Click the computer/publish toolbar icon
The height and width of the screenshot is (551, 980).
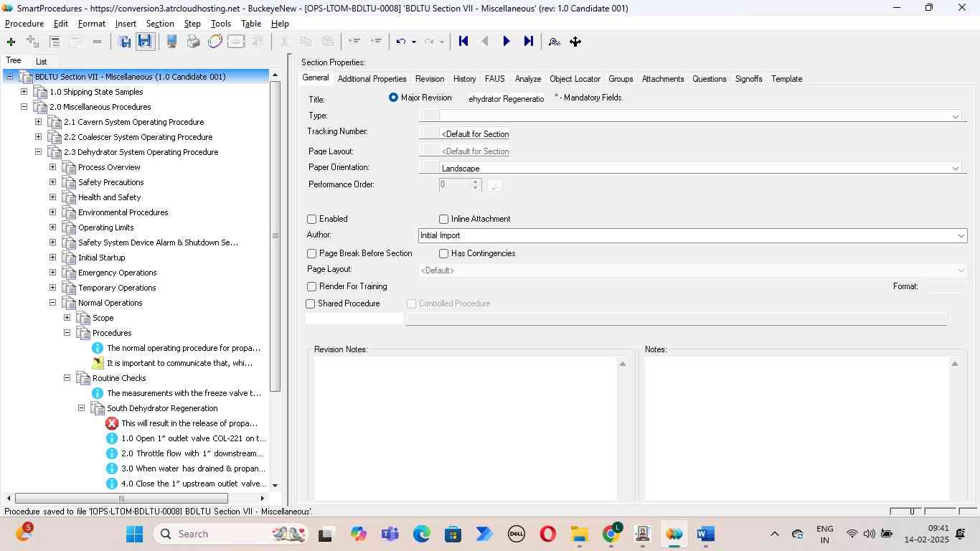(x=172, y=42)
